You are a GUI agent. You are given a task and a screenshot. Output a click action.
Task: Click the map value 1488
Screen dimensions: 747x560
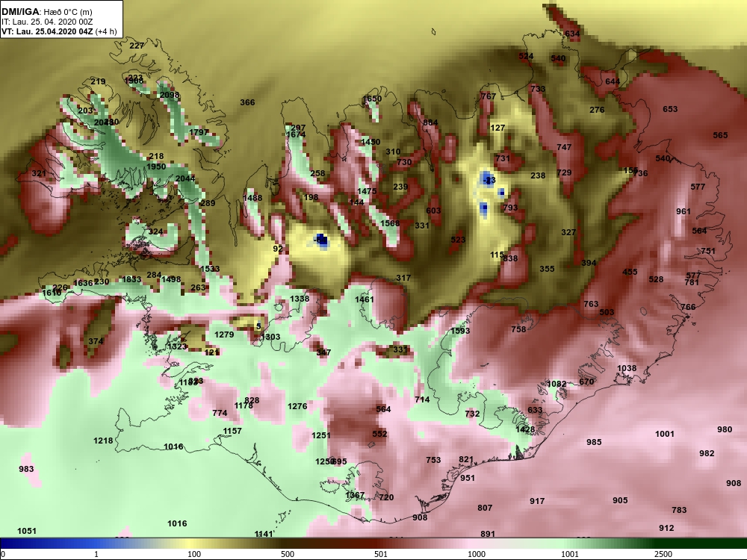click(x=252, y=198)
